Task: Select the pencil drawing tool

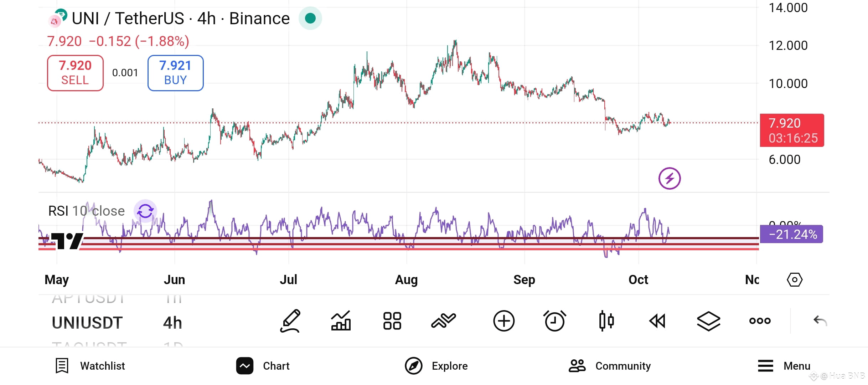Action: pyautogui.click(x=290, y=321)
